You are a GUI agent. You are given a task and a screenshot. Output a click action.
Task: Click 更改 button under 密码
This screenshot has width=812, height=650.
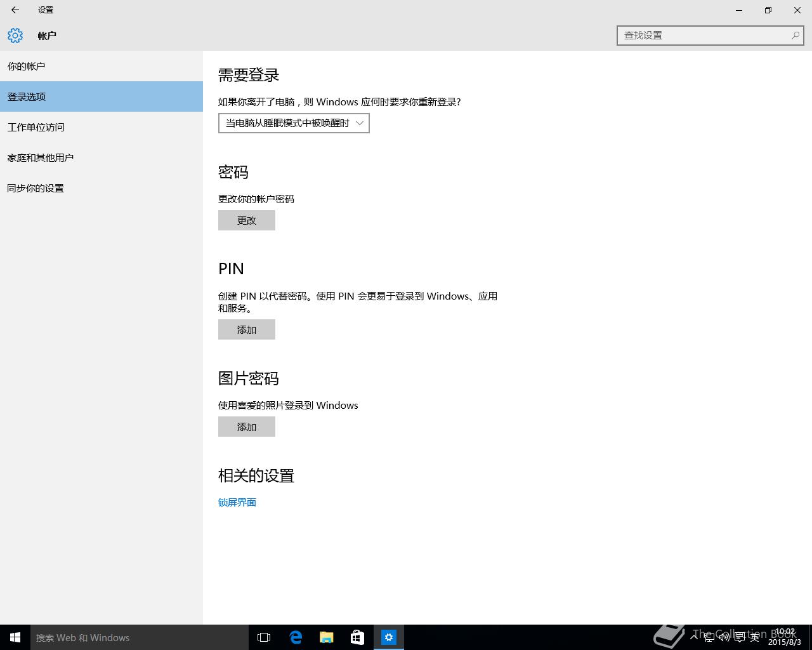[247, 220]
